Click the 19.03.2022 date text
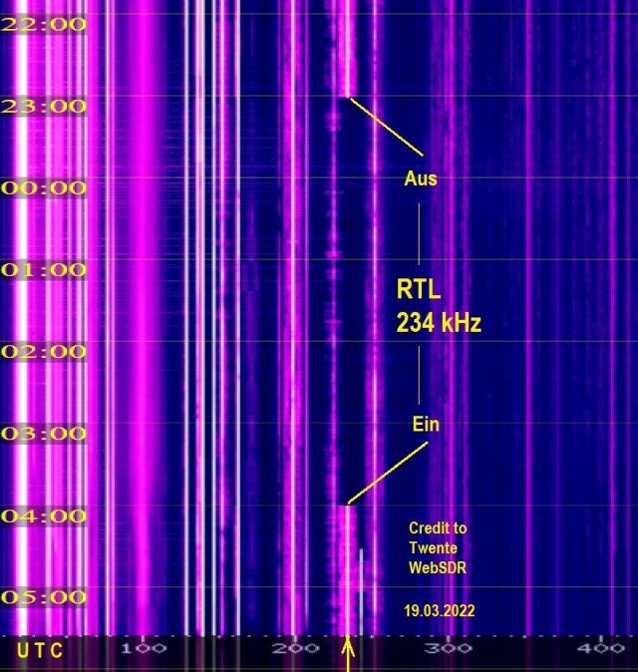 click(439, 607)
